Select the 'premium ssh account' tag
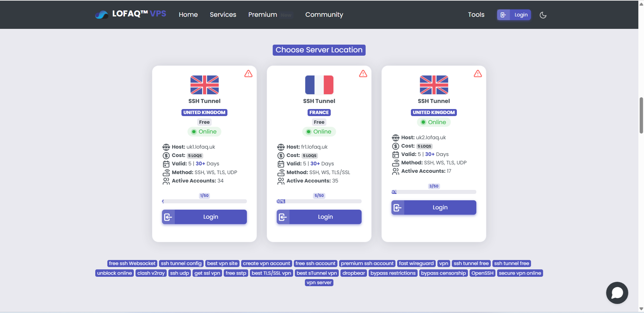The image size is (644, 313). [x=367, y=263]
